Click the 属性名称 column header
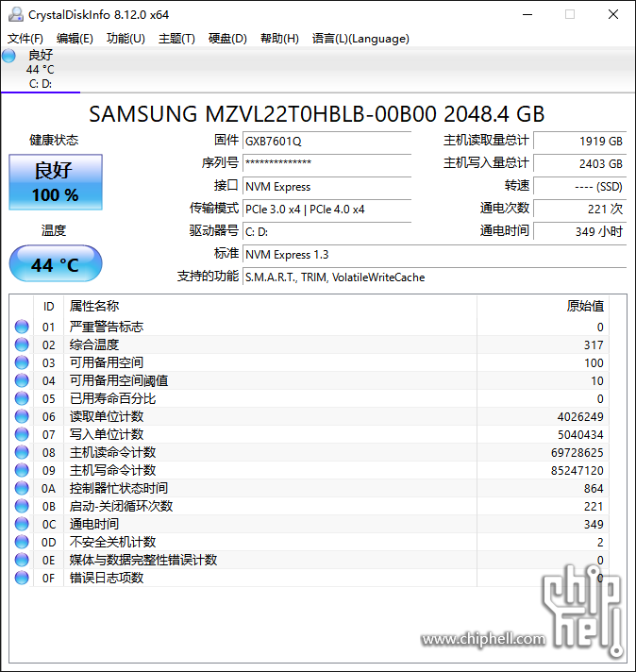 point(270,306)
